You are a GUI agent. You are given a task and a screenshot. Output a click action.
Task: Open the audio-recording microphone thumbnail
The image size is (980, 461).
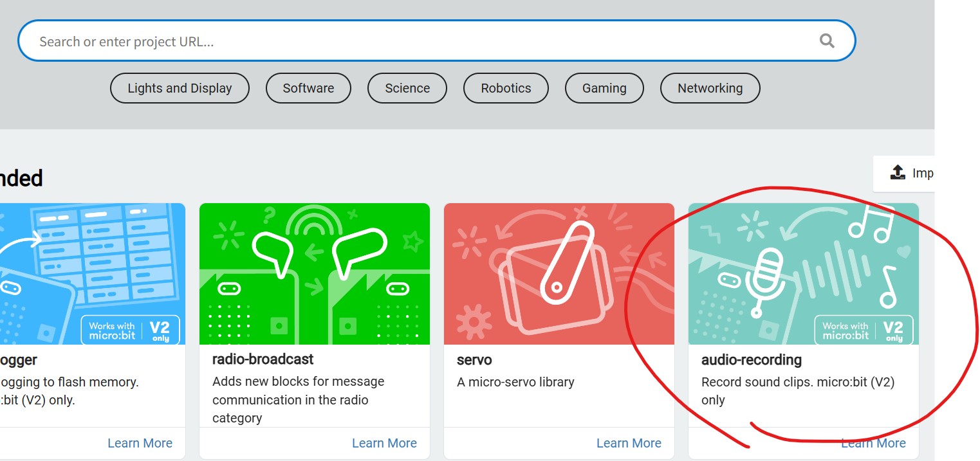804,274
